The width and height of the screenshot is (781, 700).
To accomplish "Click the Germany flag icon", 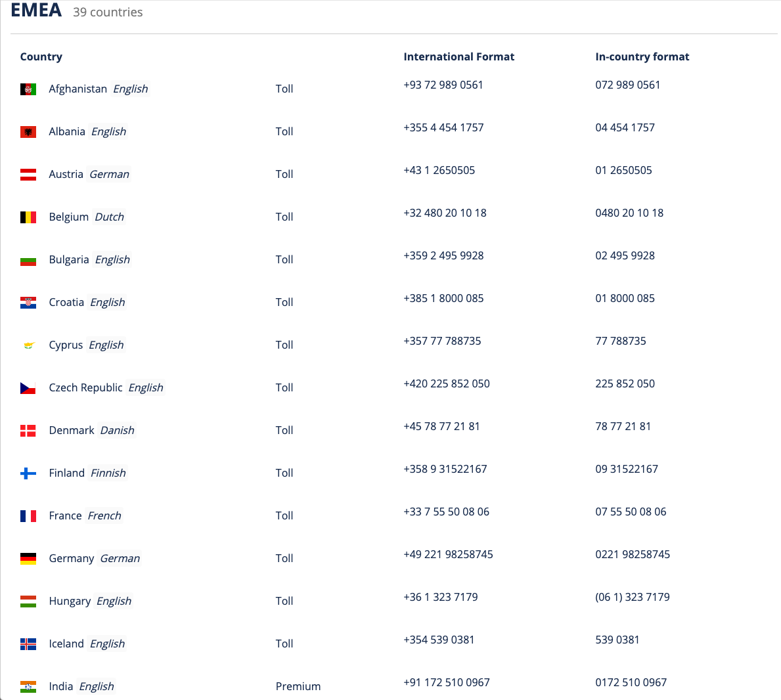I will (28, 559).
